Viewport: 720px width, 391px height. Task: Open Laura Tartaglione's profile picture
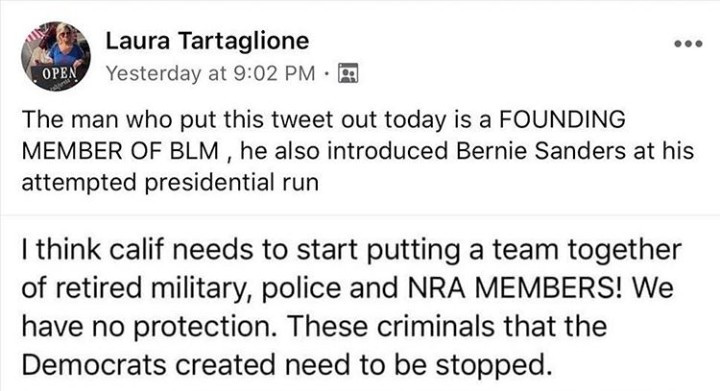(x=56, y=56)
